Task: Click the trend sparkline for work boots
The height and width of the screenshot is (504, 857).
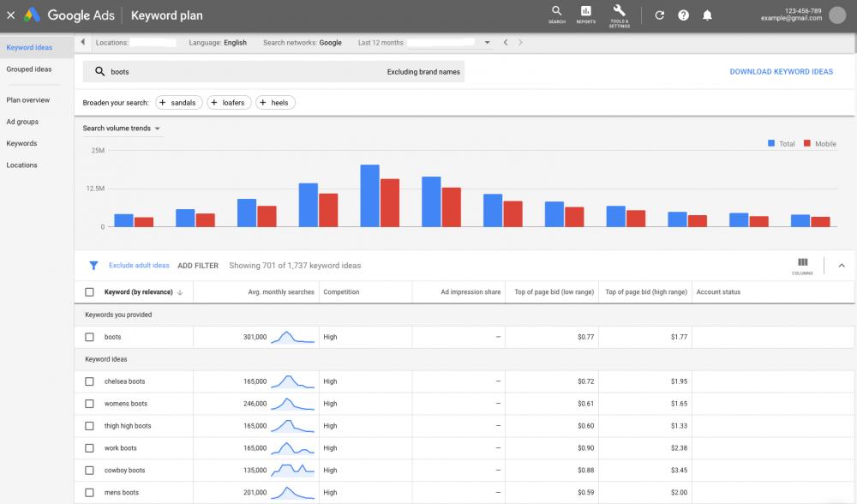Action: click(292, 448)
